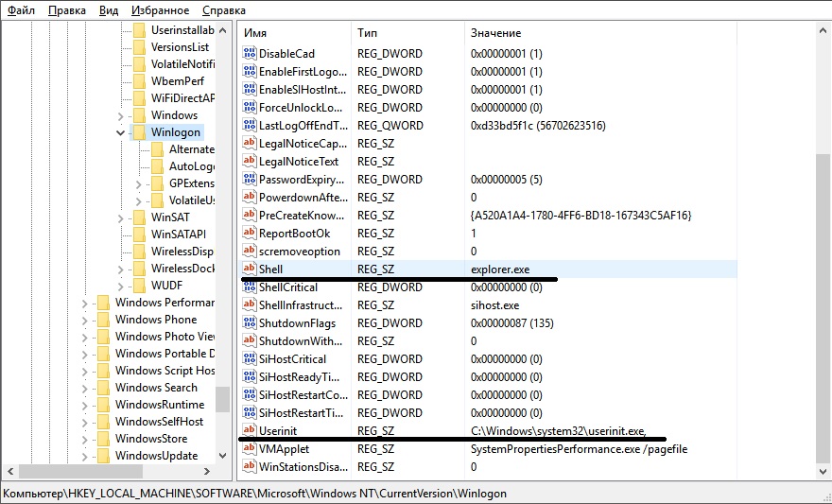Select the WindowsRuntime tree key

[x=160, y=405]
